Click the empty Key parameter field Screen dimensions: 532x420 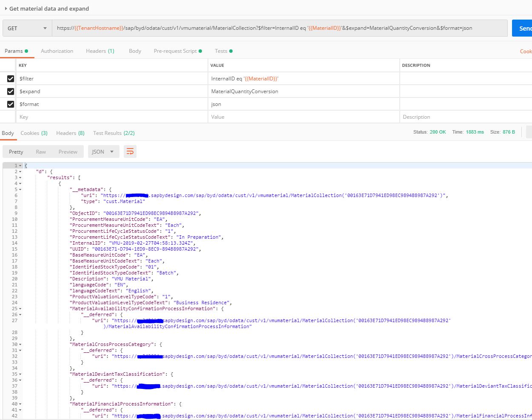[111, 117]
